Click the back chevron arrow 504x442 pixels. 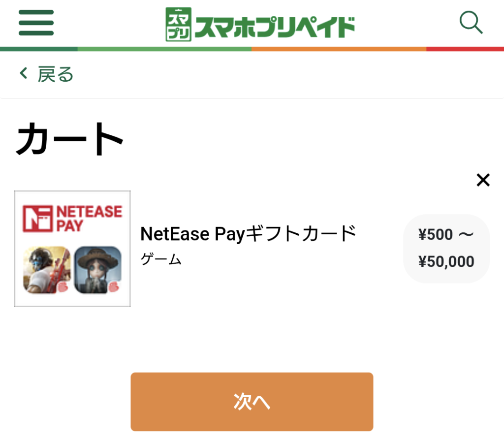pos(23,74)
